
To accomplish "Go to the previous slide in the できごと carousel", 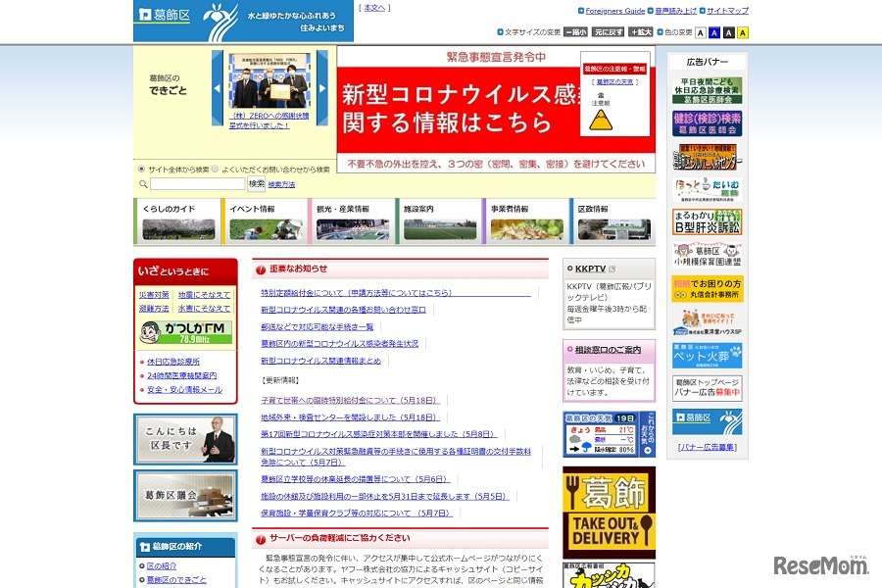I will (218, 88).
